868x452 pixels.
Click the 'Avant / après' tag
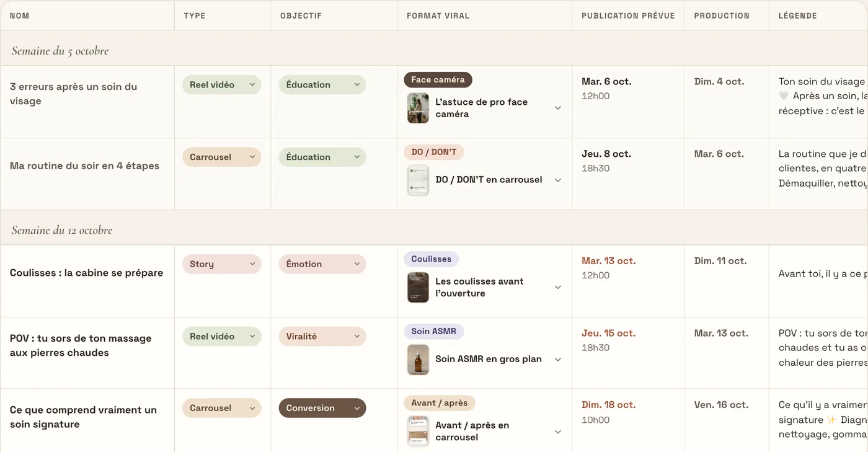pyautogui.click(x=439, y=403)
